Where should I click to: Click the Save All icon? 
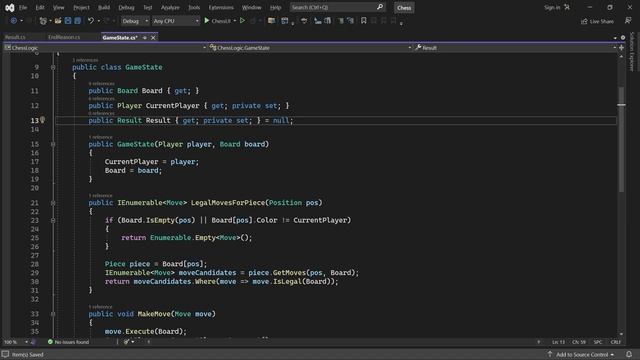[77, 21]
